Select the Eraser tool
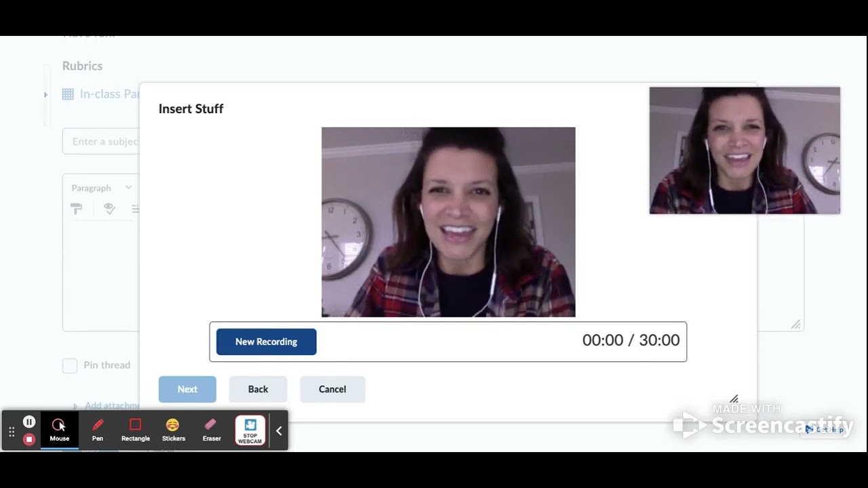 (x=212, y=430)
